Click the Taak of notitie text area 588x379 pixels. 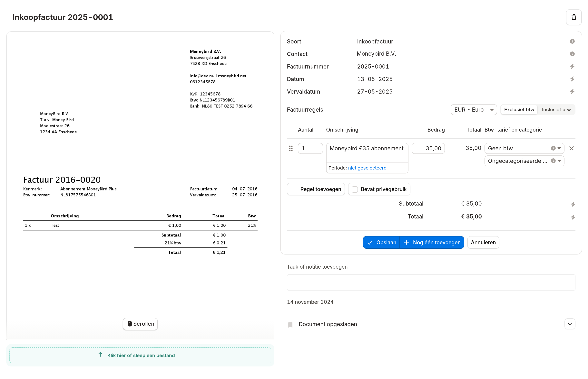pos(431,282)
